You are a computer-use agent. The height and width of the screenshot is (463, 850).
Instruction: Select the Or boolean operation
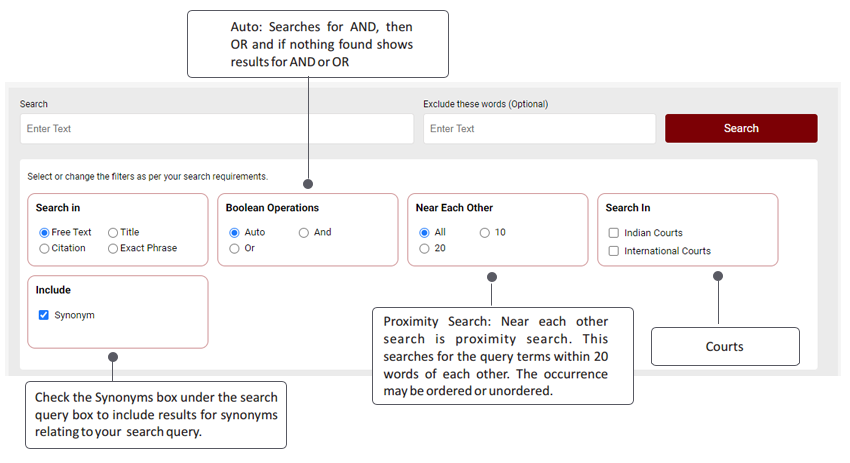[x=234, y=248]
